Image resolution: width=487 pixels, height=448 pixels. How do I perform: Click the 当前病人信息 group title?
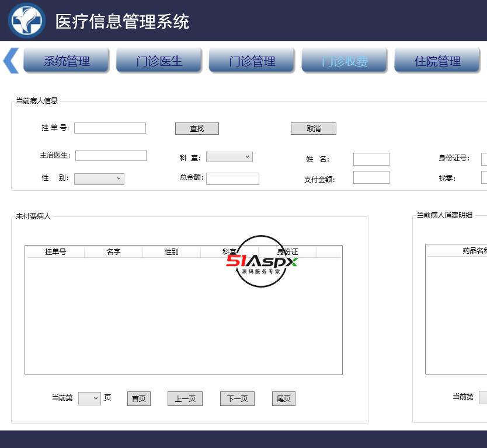pos(37,101)
